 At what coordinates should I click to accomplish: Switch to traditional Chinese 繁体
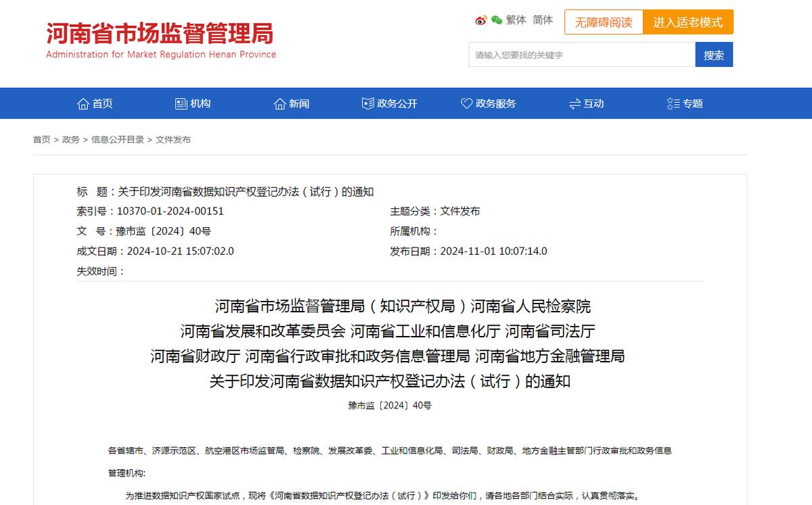[x=516, y=20]
